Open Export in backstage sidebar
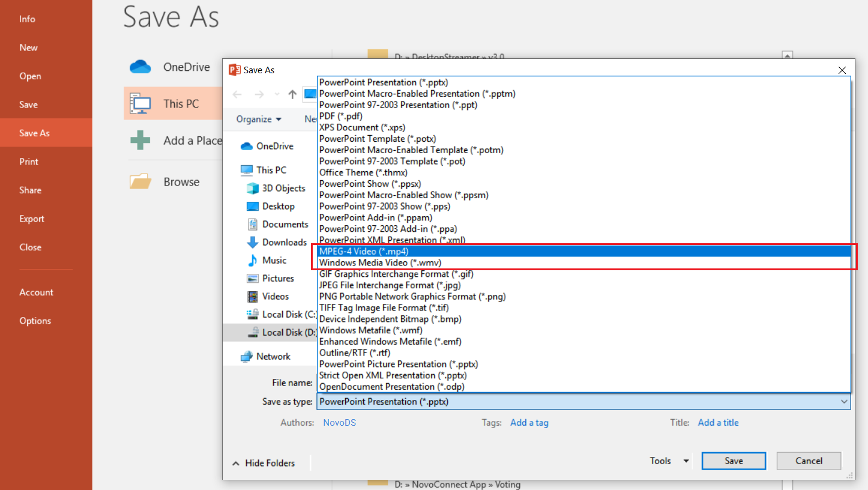The image size is (868, 490). 46,219
